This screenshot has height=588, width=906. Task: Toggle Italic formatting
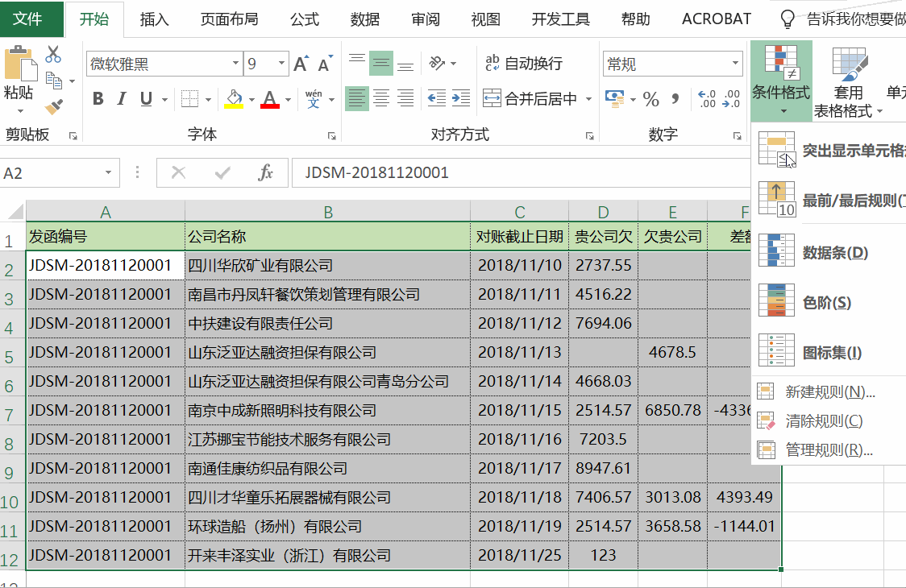click(x=122, y=99)
